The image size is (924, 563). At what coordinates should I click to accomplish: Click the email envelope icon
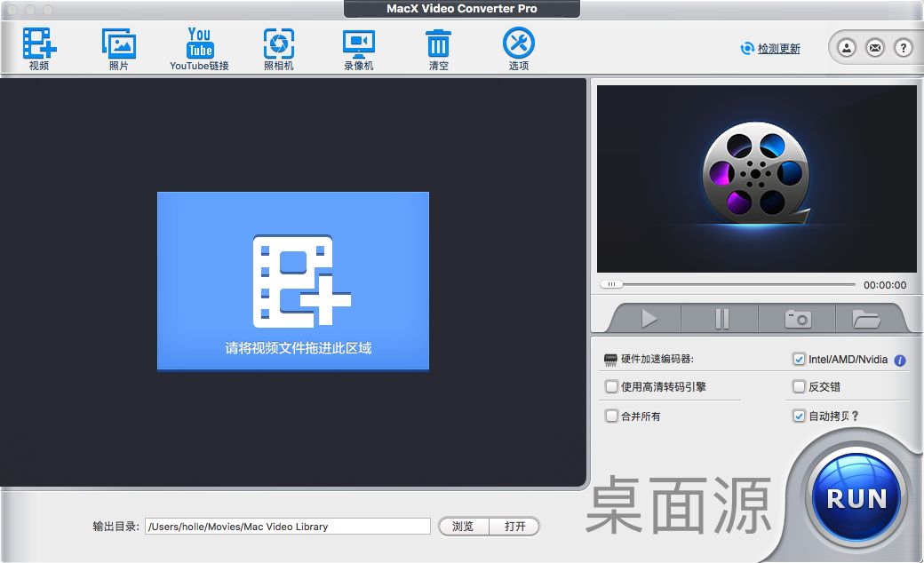click(x=875, y=48)
